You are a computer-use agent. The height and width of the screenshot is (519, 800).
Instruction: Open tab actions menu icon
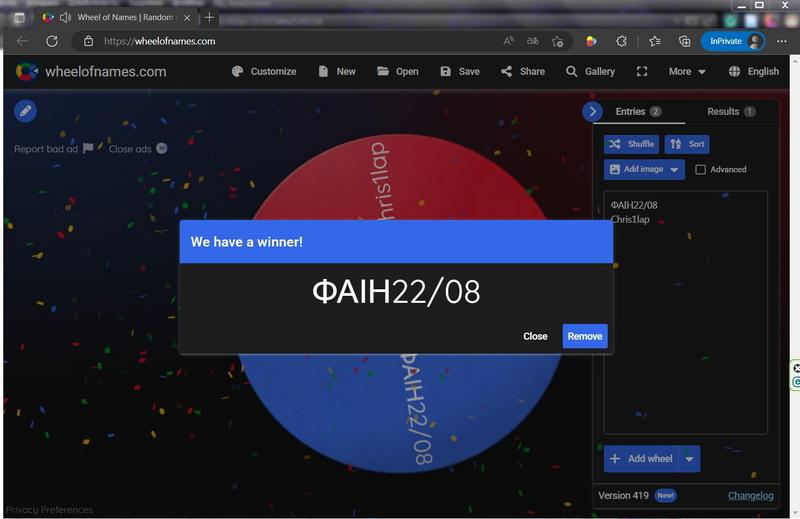pyautogui.click(x=19, y=18)
